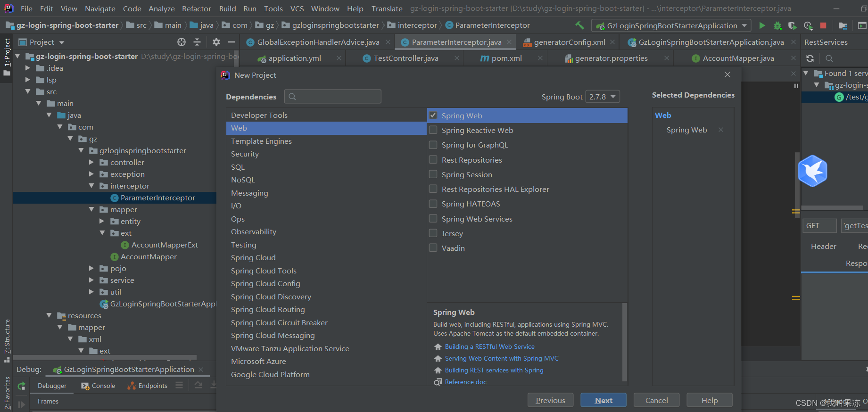The image size is (868, 412).
Task: Click the Next button
Action: point(603,400)
